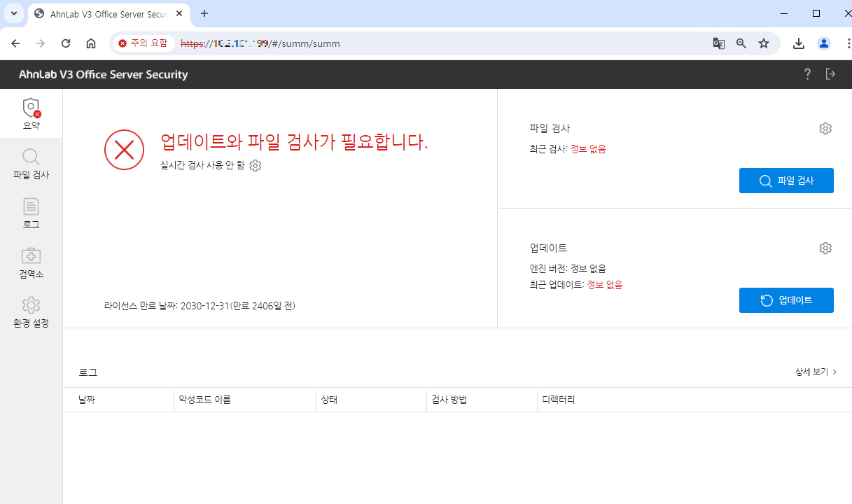Click the 최근 업데이트 정보 없음 text
The image size is (852, 504).
tap(576, 285)
